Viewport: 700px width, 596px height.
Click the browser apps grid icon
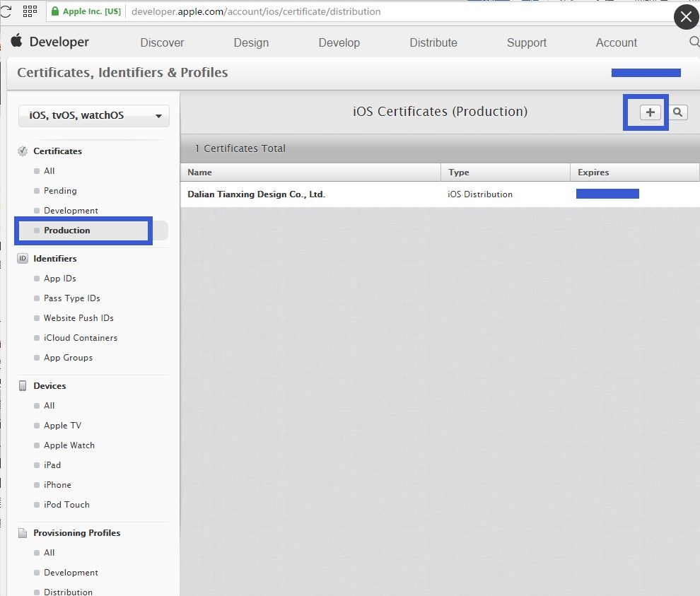(x=30, y=11)
